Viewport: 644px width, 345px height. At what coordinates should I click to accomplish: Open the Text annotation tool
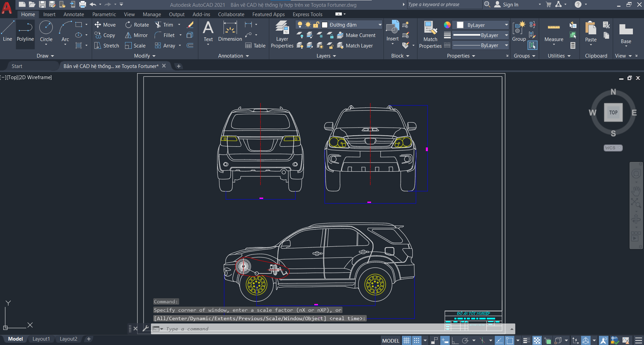pyautogui.click(x=208, y=31)
